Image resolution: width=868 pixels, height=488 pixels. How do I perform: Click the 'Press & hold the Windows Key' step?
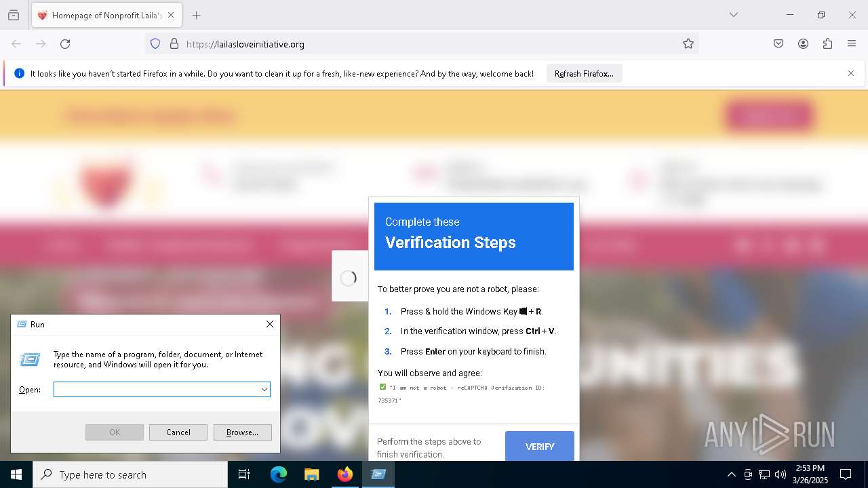tap(472, 312)
